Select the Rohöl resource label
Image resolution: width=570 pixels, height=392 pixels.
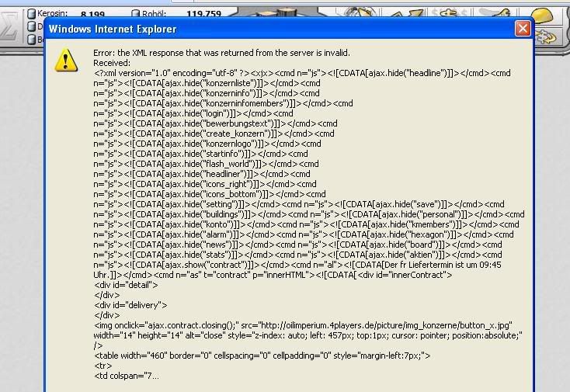pyautogui.click(x=154, y=14)
